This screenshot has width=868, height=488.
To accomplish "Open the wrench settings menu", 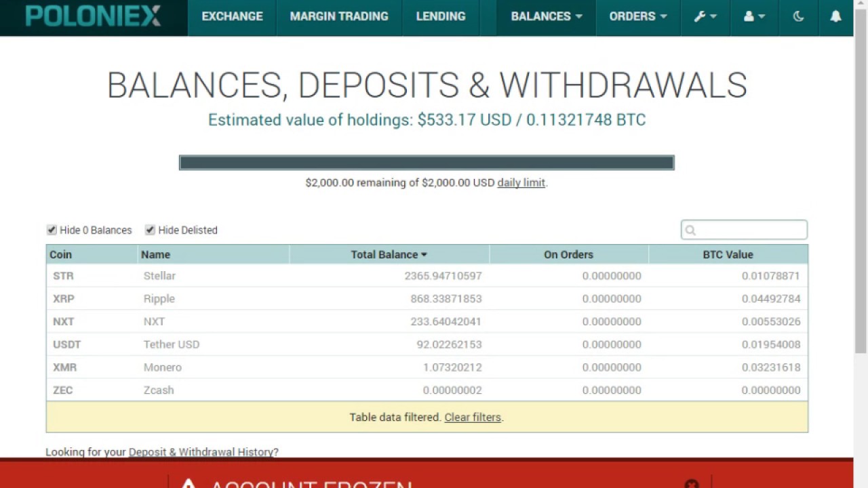I will pyautogui.click(x=705, y=16).
